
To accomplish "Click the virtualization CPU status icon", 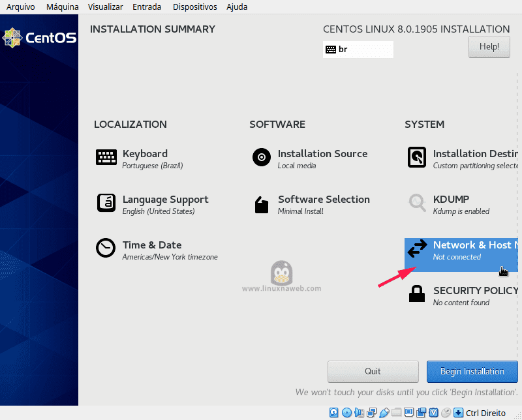I will (x=433, y=413).
